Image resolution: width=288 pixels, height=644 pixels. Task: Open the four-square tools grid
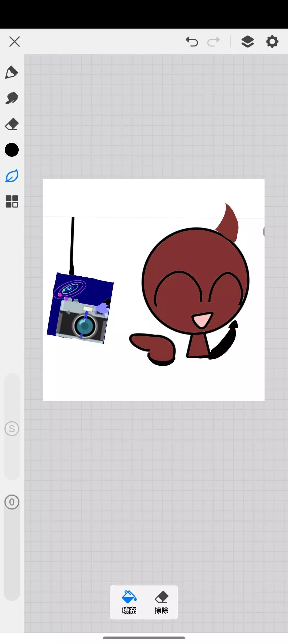pos(12,201)
